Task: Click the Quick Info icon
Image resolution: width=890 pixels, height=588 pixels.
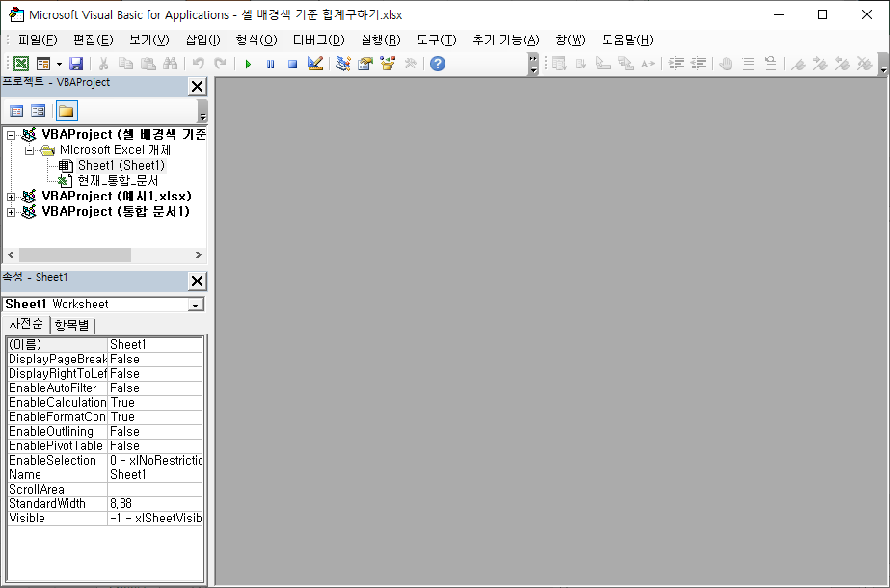Action: (x=604, y=64)
